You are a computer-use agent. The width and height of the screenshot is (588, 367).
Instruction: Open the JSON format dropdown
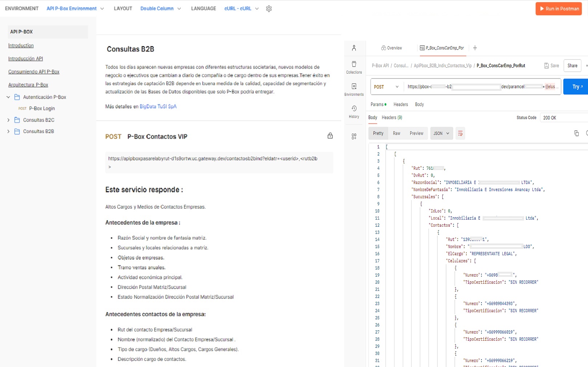[442, 133]
